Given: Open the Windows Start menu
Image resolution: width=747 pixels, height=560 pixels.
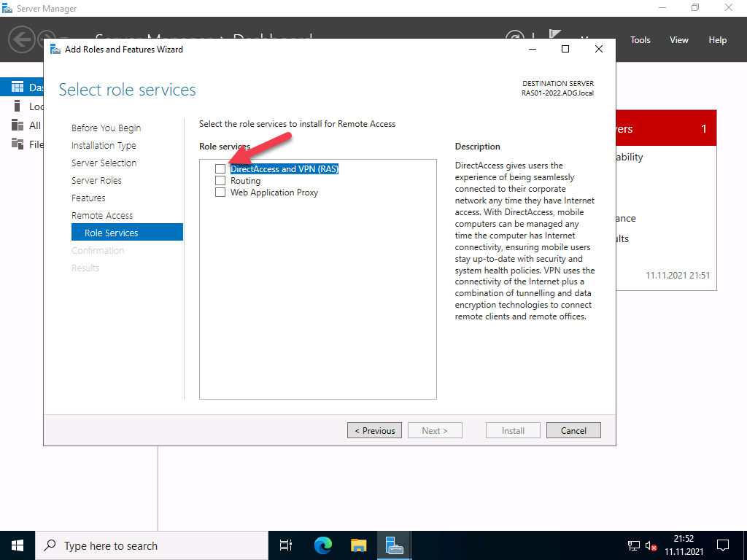Looking at the screenshot, I should click(18, 545).
